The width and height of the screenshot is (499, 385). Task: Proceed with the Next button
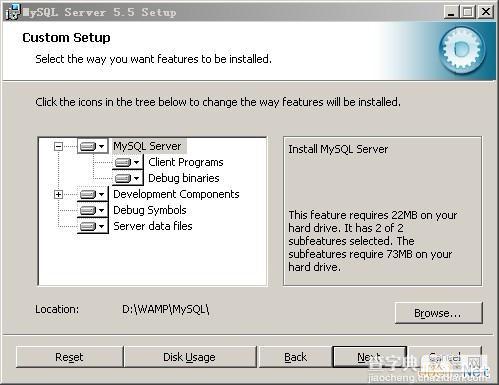point(369,357)
